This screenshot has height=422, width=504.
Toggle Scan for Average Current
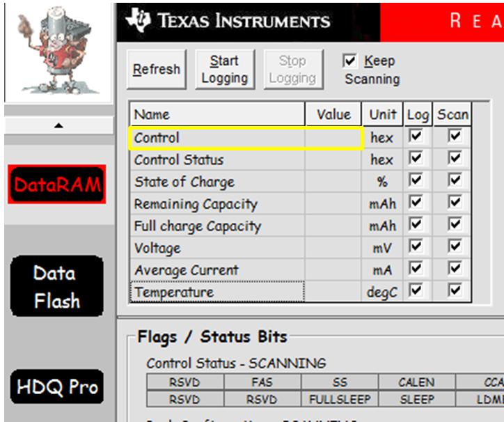click(455, 268)
